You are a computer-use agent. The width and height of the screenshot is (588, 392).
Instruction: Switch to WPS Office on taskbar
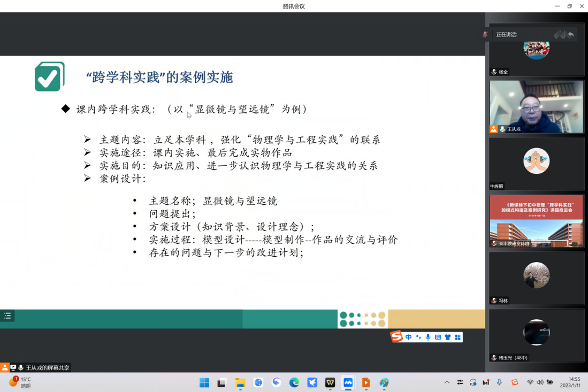point(330,382)
